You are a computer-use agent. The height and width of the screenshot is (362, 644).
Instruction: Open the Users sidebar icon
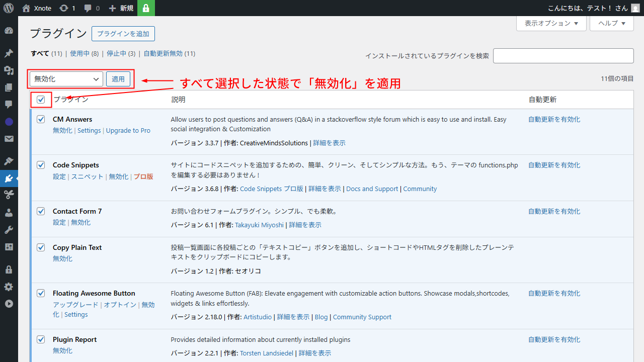[9, 213]
